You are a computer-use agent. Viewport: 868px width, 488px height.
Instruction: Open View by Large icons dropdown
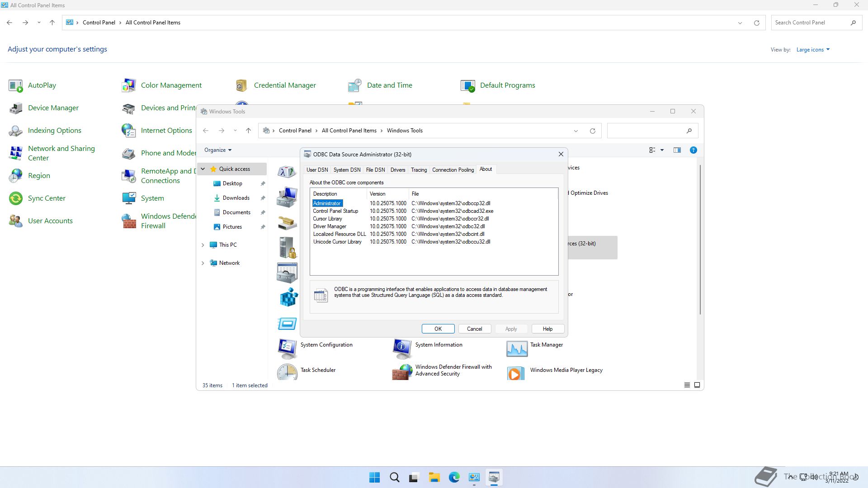point(812,50)
